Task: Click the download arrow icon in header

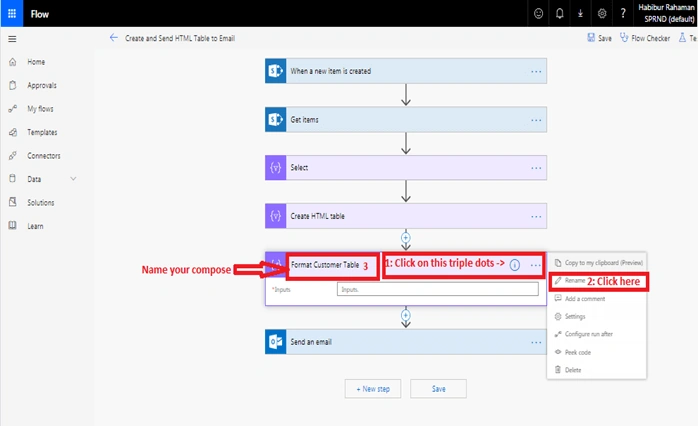Action: coord(580,14)
